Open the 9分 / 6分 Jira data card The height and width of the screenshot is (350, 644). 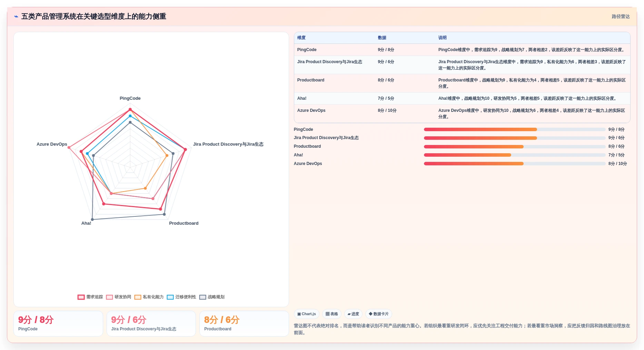tap(151, 323)
